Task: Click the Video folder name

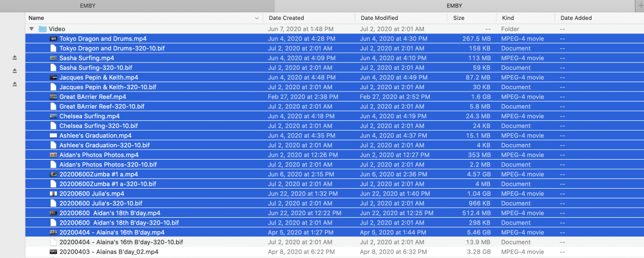Action: [x=57, y=29]
